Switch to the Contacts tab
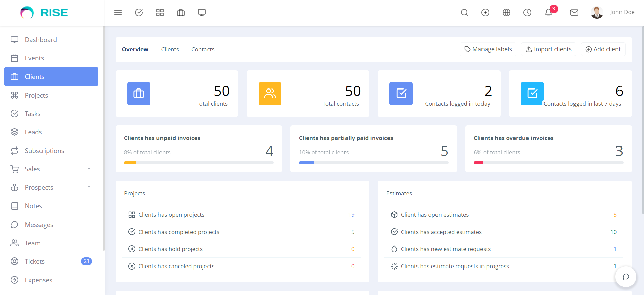The height and width of the screenshot is (295, 644). [203, 49]
